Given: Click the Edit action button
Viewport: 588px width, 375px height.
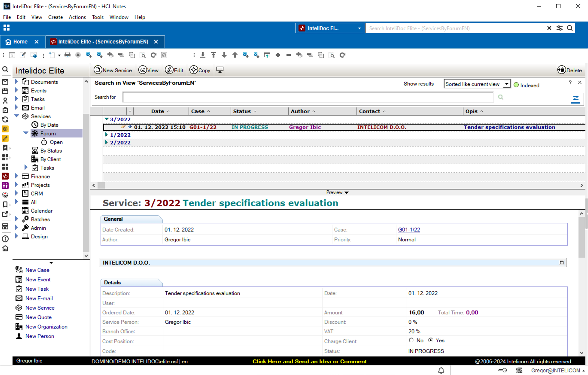Looking at the screenshot, I should tap(174, 70).
